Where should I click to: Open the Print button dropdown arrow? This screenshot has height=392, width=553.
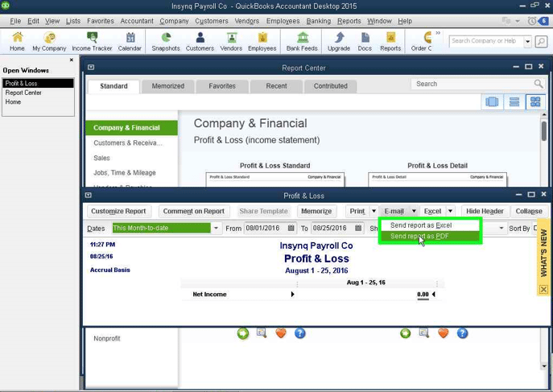point(373,211)
